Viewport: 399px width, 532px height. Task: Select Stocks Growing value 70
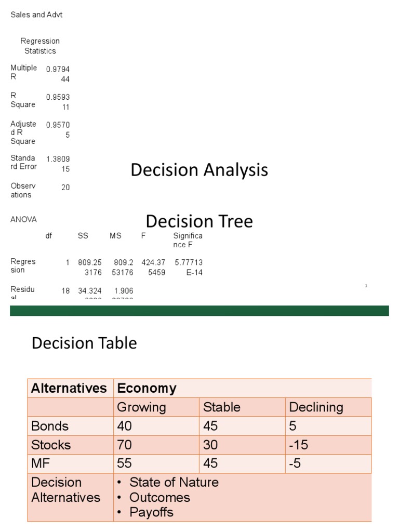(x=125, y=445)
